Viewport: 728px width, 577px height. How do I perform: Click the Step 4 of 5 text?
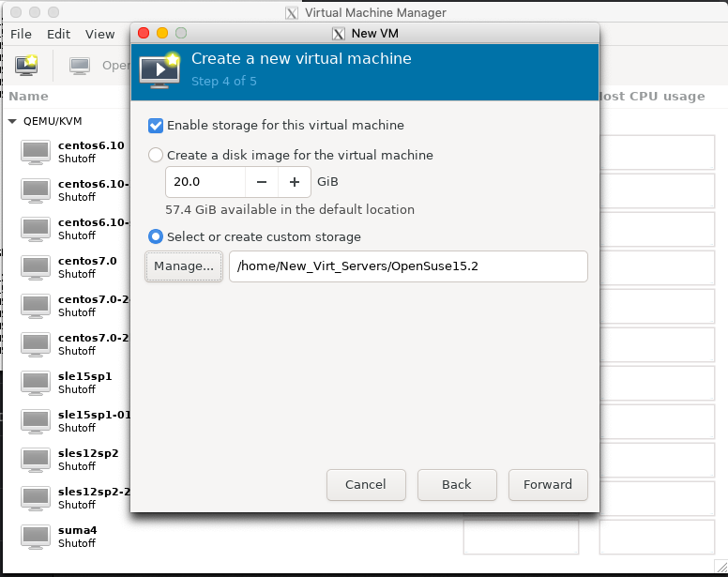[x=224, y=82]
